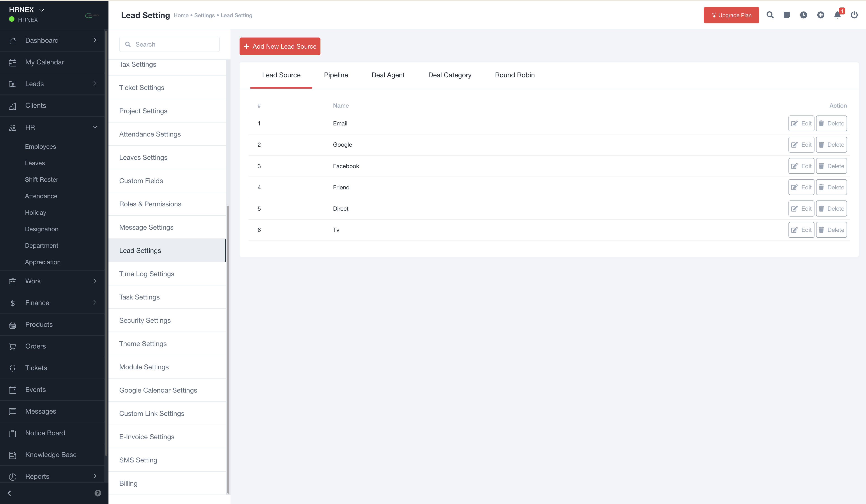Open Google Calendar Settings

167,390
